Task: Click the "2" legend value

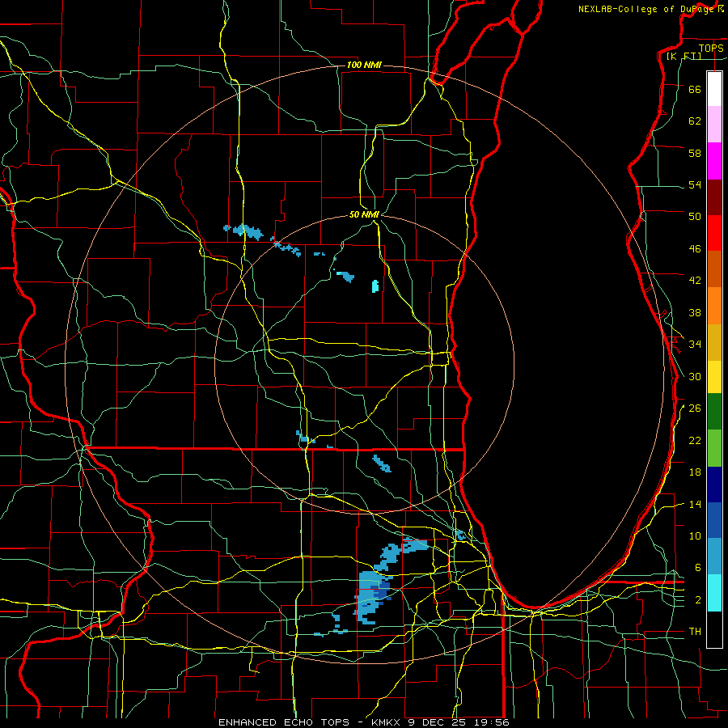Action: point(698,599)
